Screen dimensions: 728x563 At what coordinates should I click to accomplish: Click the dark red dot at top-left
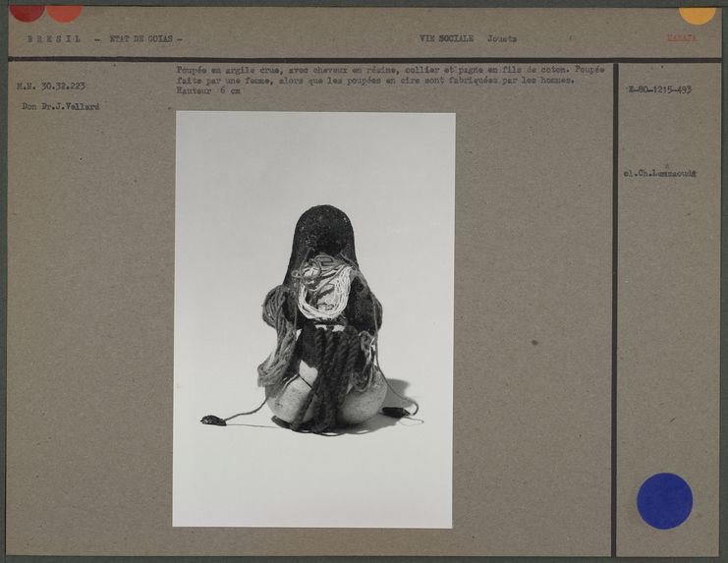(x=27, y=12)
